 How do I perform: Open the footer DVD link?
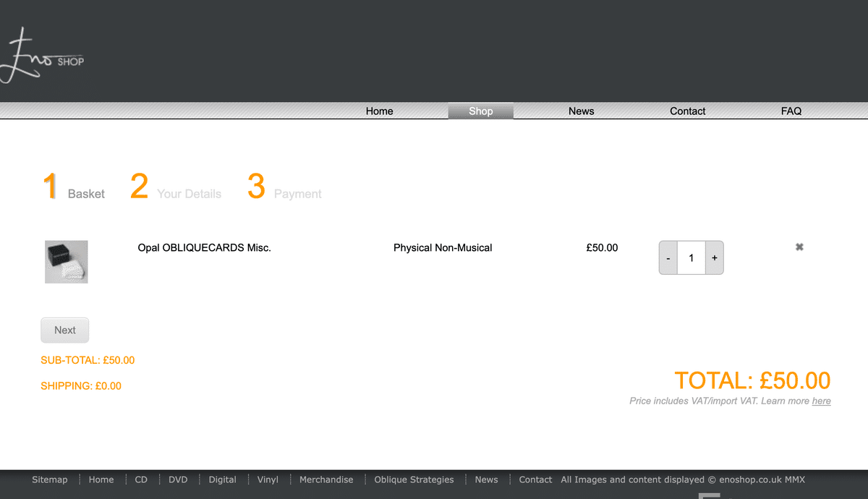178,479
